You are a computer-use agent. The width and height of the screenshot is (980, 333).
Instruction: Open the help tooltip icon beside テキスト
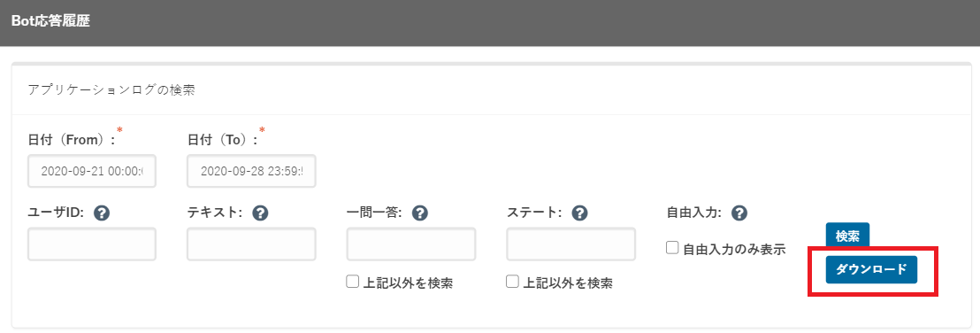(261, 213)
